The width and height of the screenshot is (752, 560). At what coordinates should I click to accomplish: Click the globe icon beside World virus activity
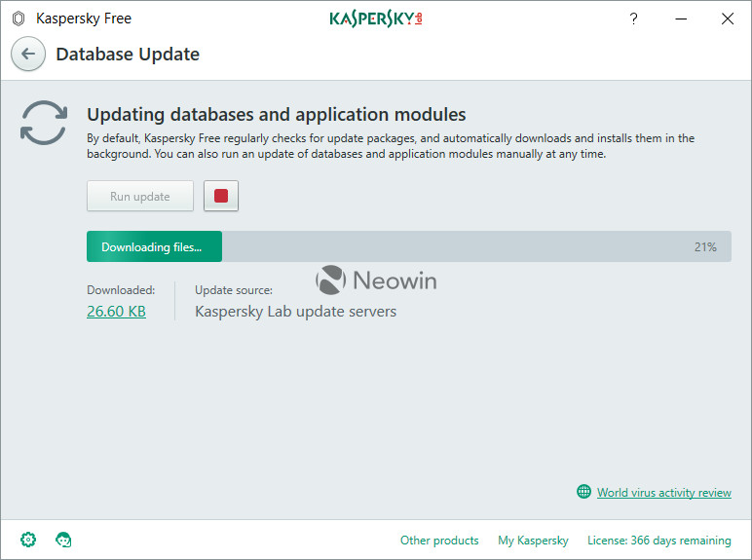[583, 492]
